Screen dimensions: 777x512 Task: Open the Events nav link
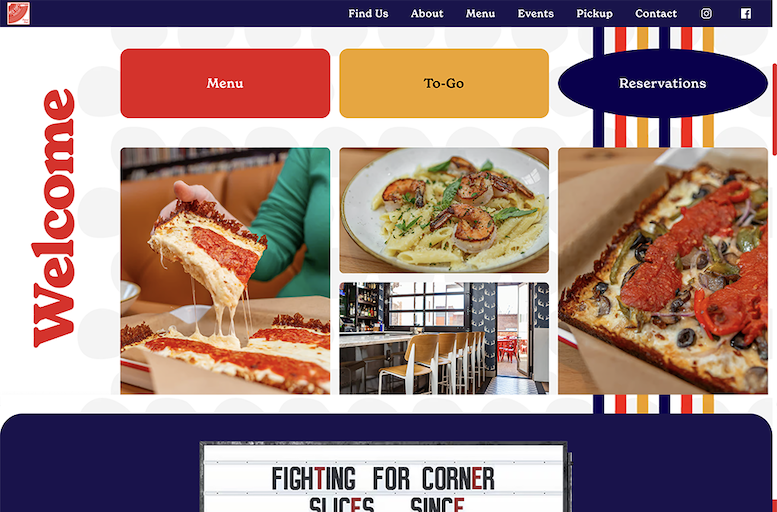pyautogui.click(x=536, y=13)
